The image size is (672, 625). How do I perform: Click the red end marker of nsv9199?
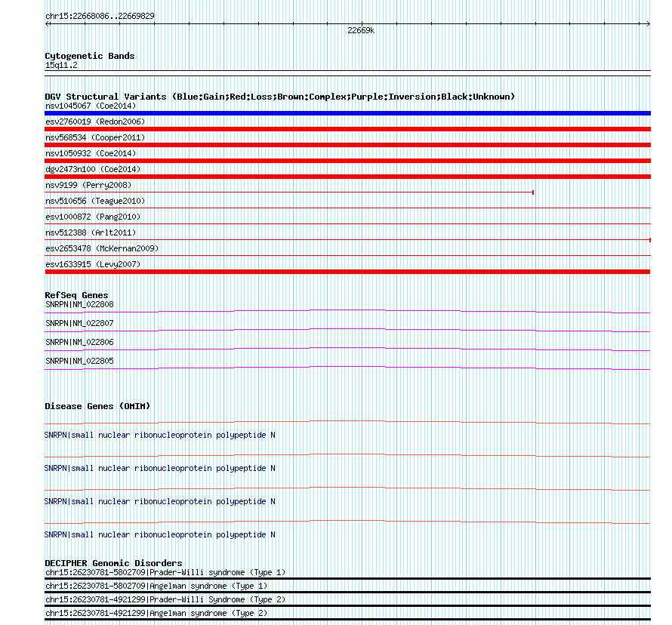(x=533, y=192)
